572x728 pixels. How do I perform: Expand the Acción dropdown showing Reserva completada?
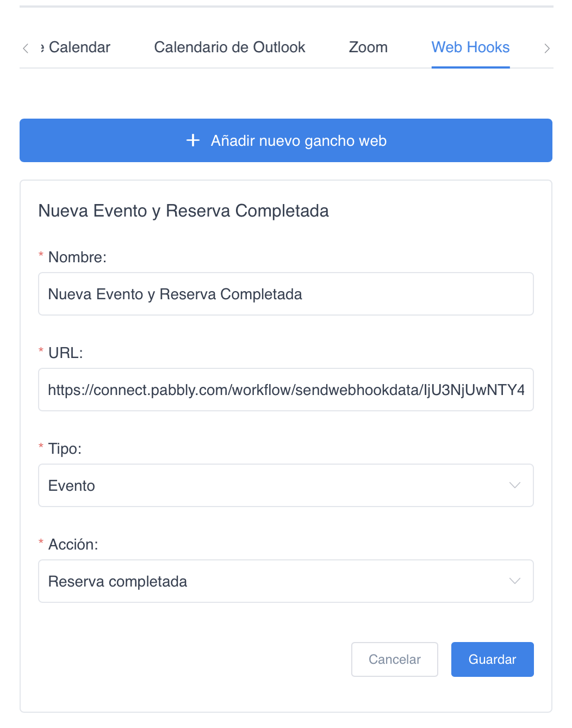(x=286, y=581)
